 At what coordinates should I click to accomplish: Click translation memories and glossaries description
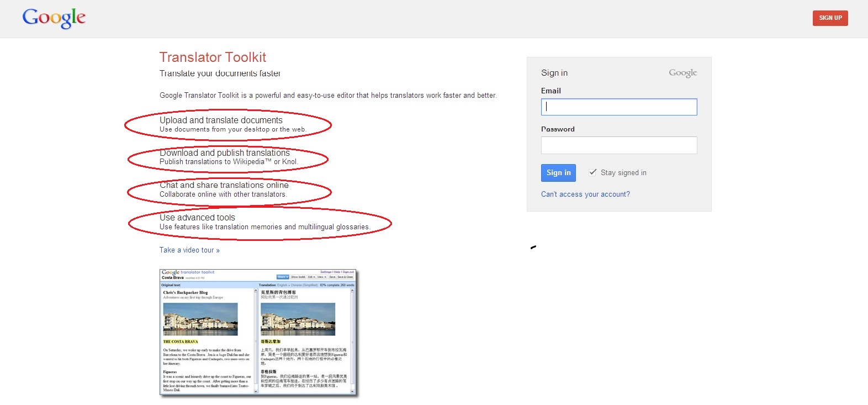[x=265, y=227]
